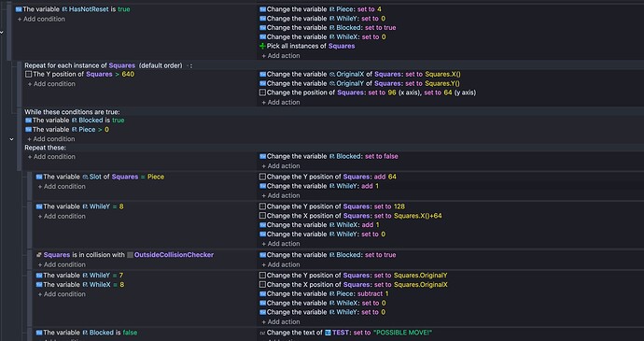Click variable icon of Blocked is false condition
The width and height of the screenshot is (644, 341).
39,333
